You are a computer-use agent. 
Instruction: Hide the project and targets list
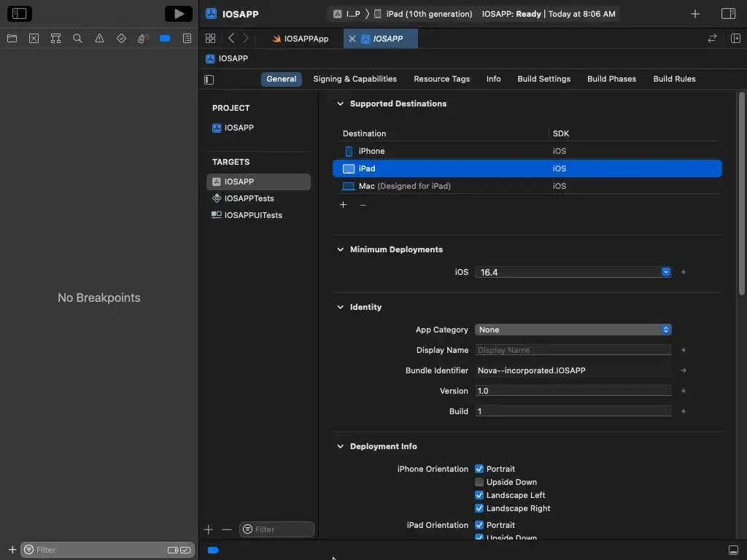(209, 79)
